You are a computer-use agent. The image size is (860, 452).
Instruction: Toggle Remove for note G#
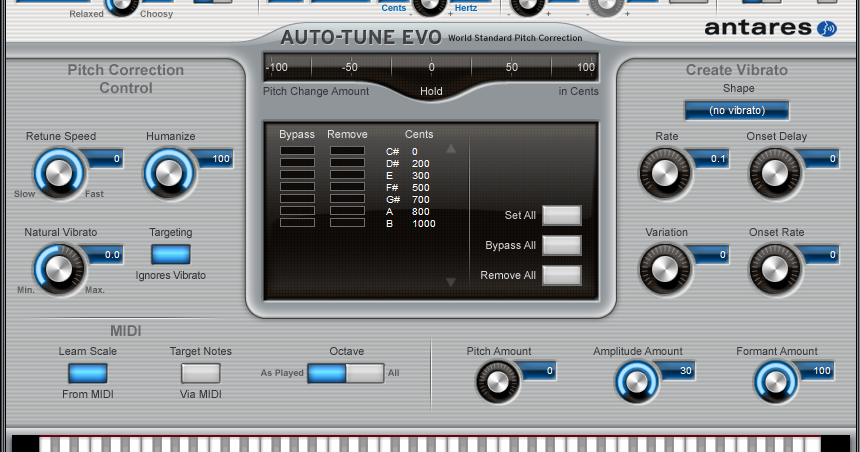tap(347, 199)
